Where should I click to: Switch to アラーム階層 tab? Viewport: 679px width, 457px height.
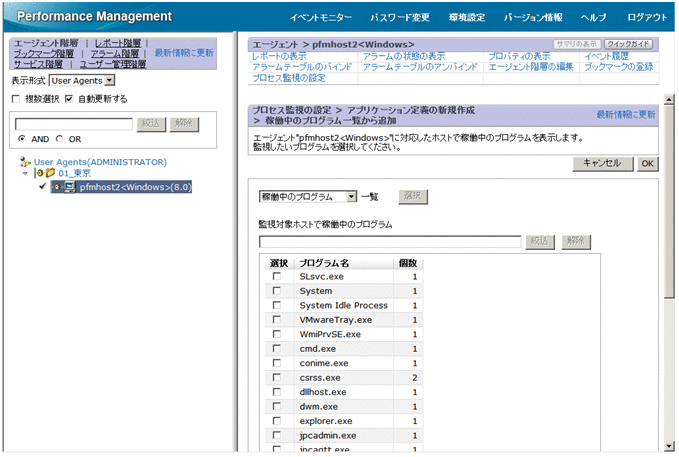pos(115,54)
